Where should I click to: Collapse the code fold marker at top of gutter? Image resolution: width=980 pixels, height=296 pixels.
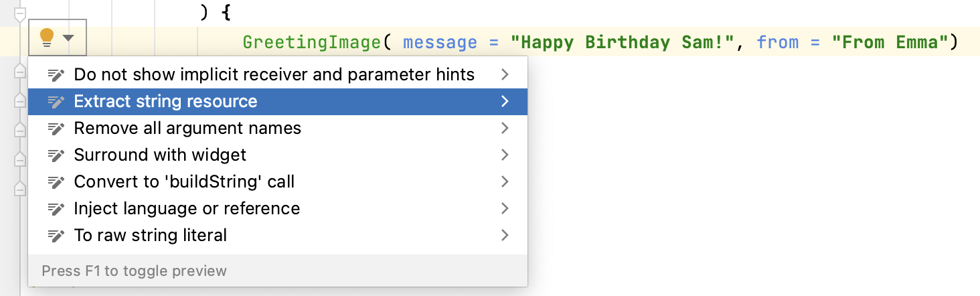[x=20, y=13]
